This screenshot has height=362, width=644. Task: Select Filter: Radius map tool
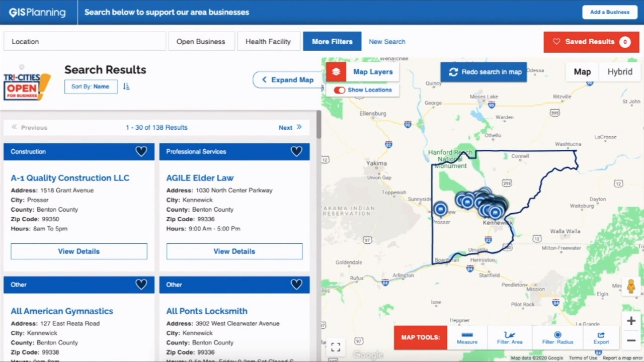coord(557,338)
